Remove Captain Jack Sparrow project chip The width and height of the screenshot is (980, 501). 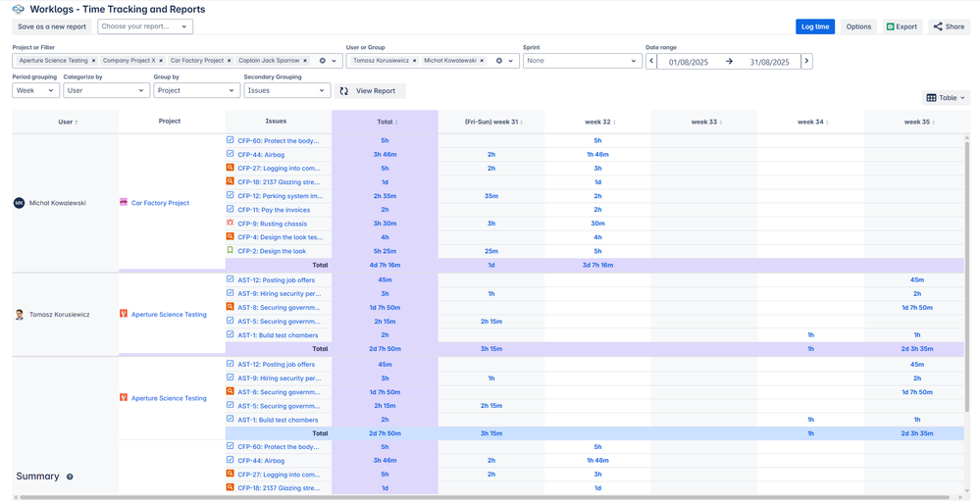[305, 61]
